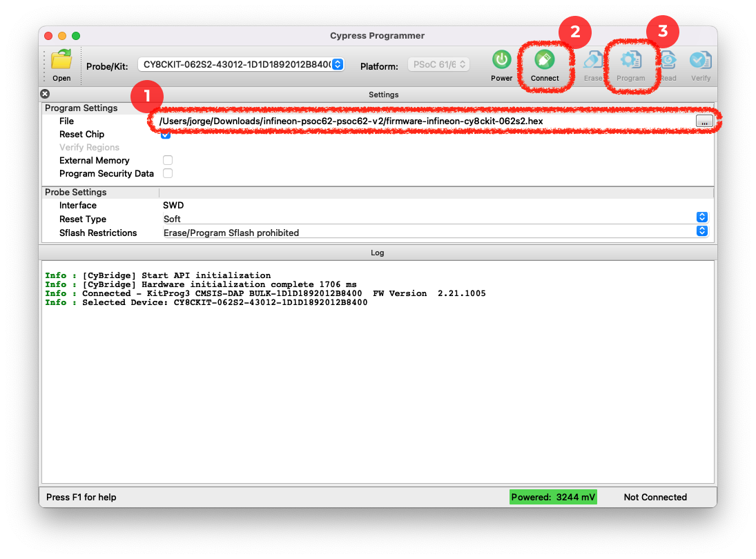Click the yellow minimize window button
Viewport: 756px width, 559px height.
pos(62,36)
